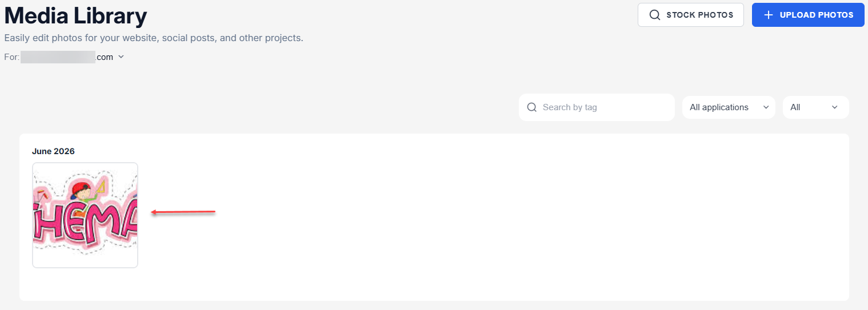Click the plus icon on Upload Photos

point(769,15)
